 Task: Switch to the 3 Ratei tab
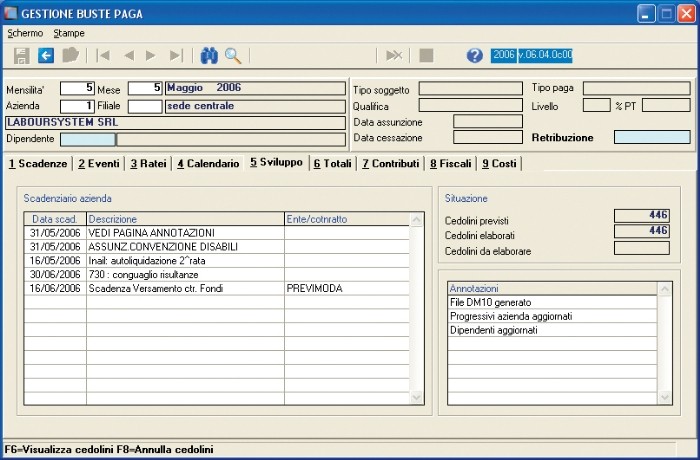148,164
